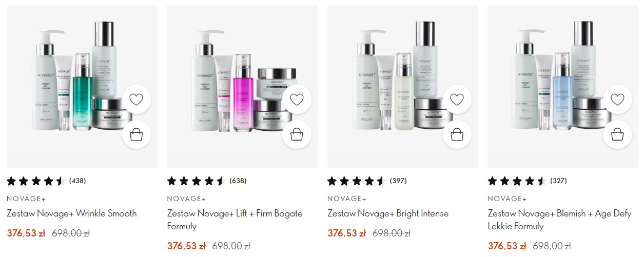Image resolution: width=644 pixels, height=257 pixels.
Task: View star rating with 397 reviews
Action: (367, 181)
